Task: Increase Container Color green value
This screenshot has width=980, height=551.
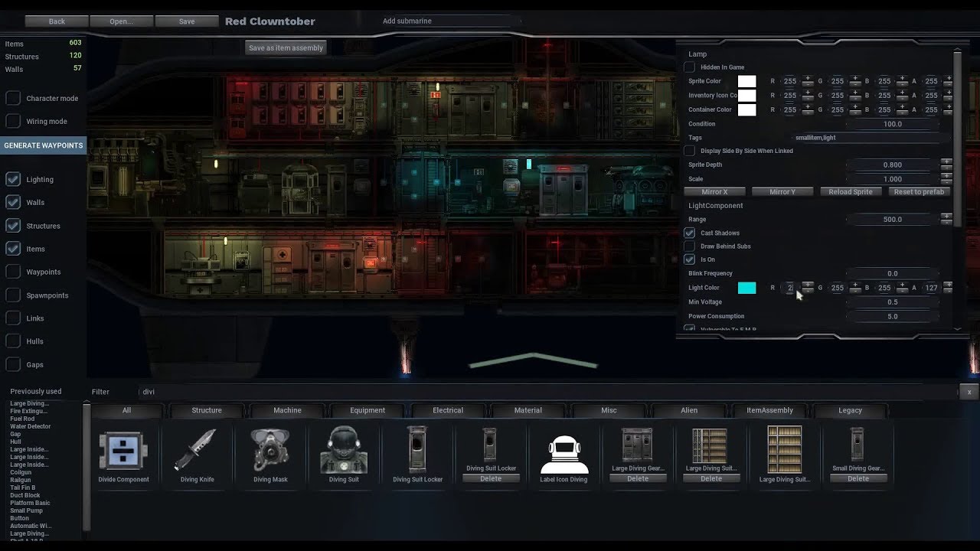Action: 854,106
